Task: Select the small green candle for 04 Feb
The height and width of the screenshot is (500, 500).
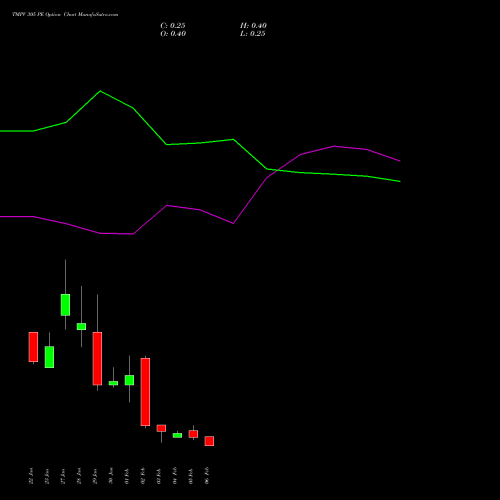Action: click(x=177, y=435)
